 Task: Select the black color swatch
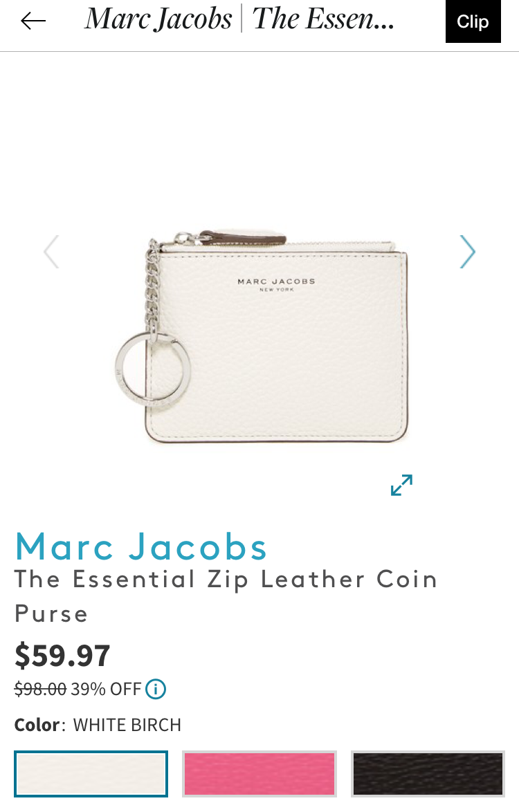point(428,774)
